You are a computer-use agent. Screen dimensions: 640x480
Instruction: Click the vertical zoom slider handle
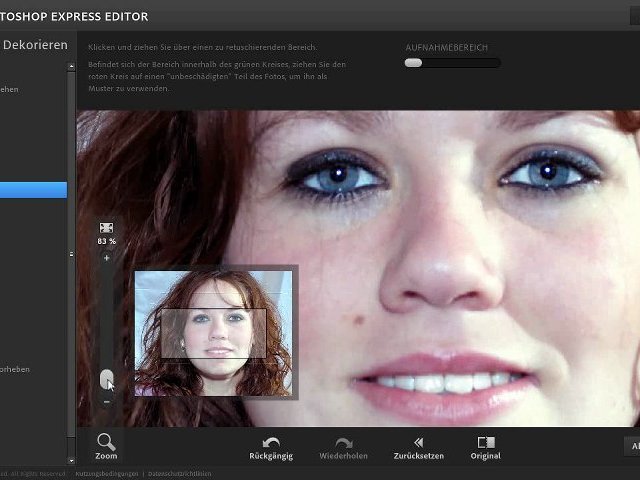(x=106, y=378)
